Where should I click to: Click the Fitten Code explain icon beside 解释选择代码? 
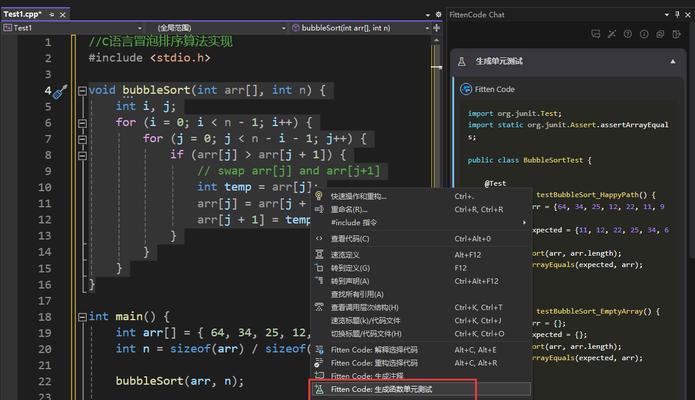coord(319,350)
